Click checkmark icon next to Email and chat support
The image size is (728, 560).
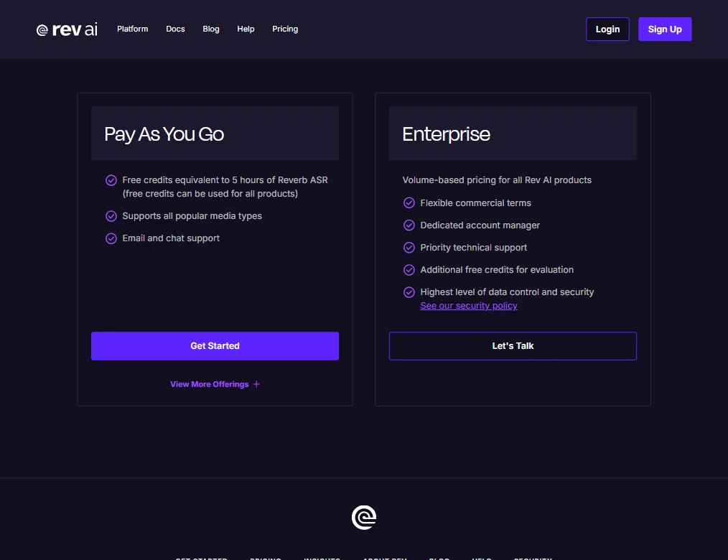tap(111, 238)
